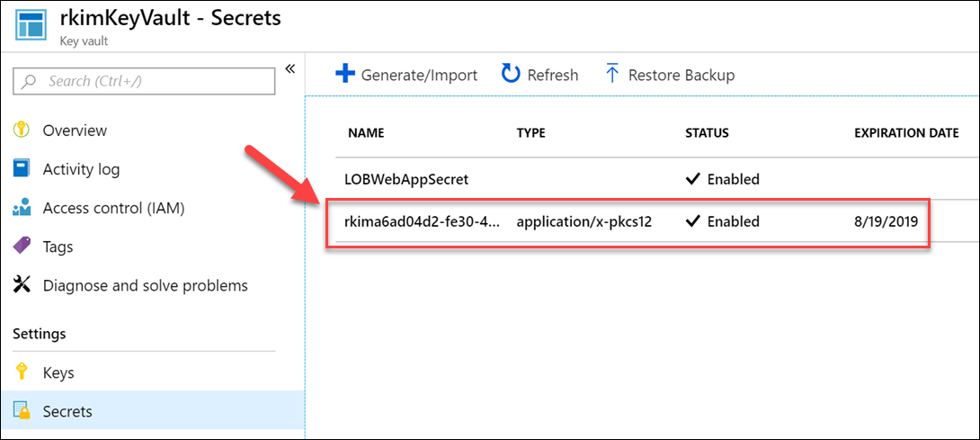The image size is (980, 440).
Task: Open the LOBWebAppSecret secret
Action: point(406,179)
